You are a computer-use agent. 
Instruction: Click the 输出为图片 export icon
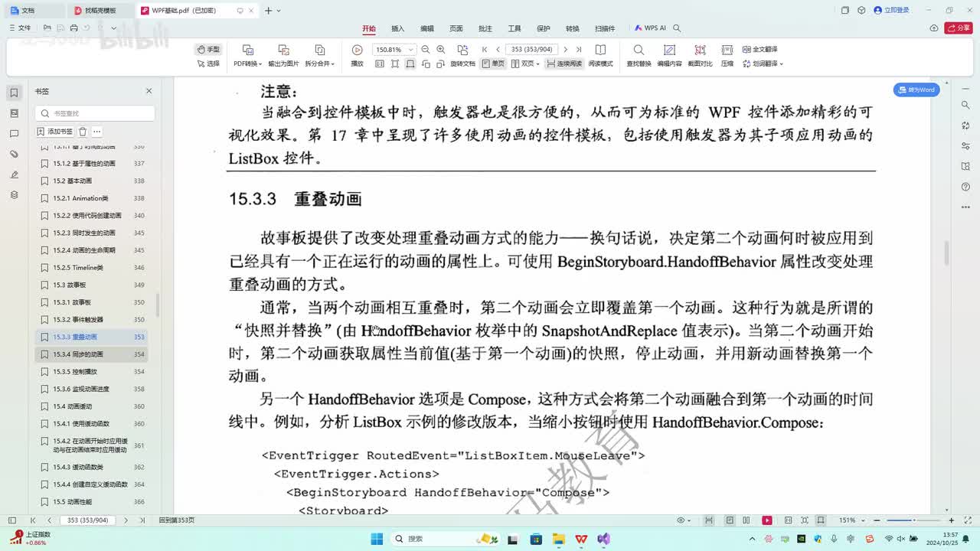tap(283, 50)
